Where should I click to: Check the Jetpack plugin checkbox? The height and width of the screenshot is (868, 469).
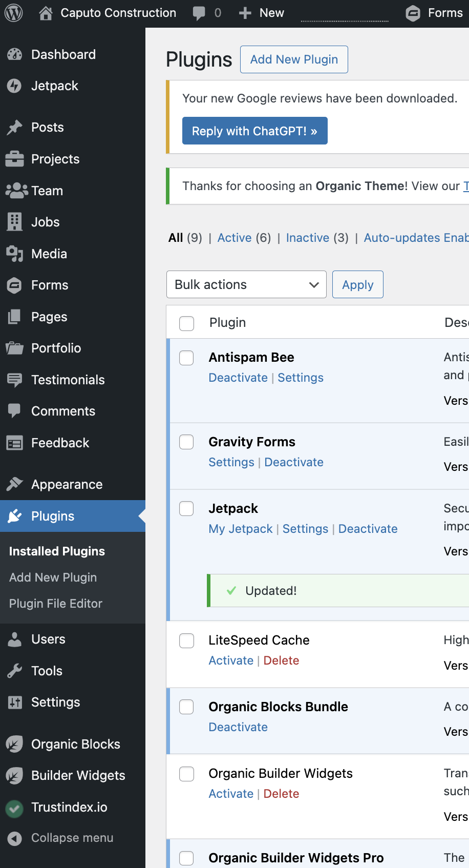[186, 508]
